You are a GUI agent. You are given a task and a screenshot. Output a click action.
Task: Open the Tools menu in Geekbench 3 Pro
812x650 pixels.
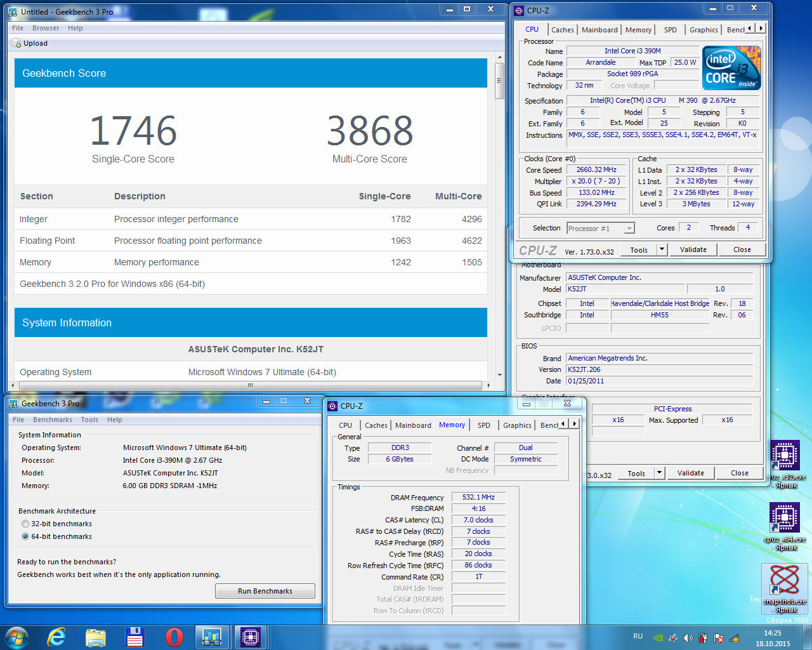(89, 420)
